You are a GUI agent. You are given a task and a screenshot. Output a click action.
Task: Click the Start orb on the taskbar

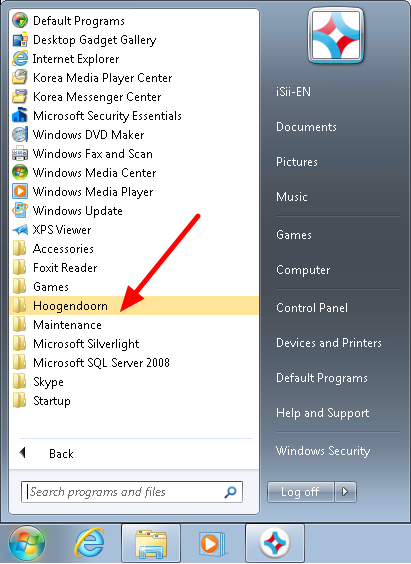click(27, 543)
